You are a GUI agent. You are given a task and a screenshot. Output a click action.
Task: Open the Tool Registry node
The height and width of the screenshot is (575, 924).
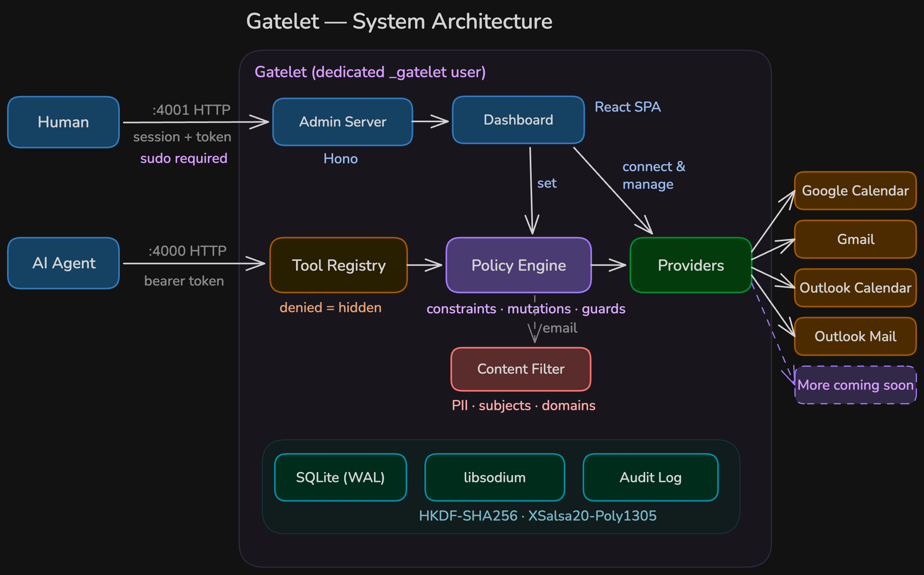tap(338, 265)
